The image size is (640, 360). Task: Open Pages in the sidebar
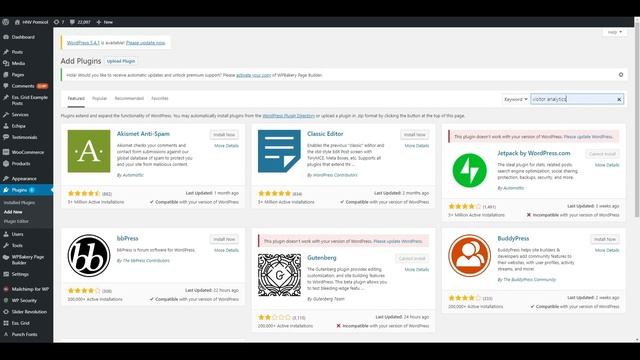(x=18, y=75)
